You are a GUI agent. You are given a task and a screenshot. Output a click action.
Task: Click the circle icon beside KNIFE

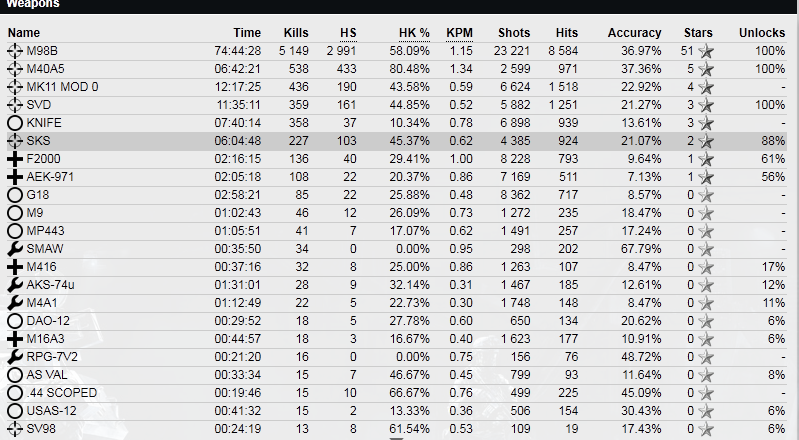coord(14,123)
